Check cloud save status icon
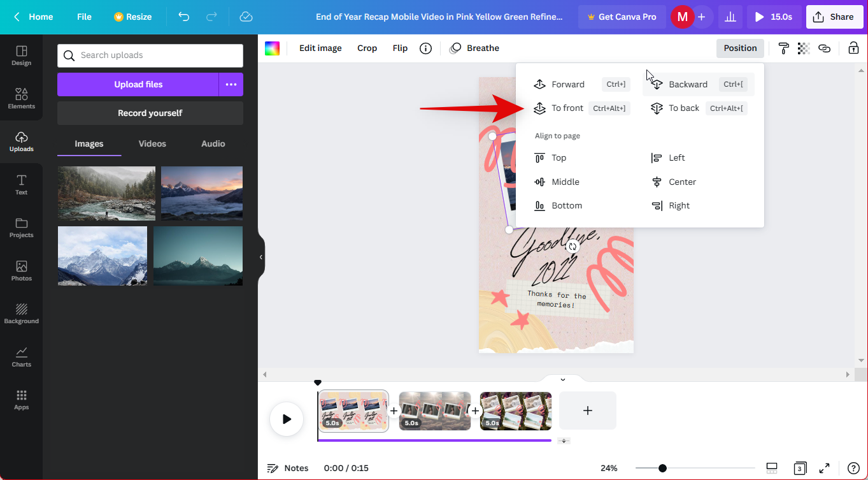Image resolution: width=868 pixels, height=480 pixels. click(246, 17)
